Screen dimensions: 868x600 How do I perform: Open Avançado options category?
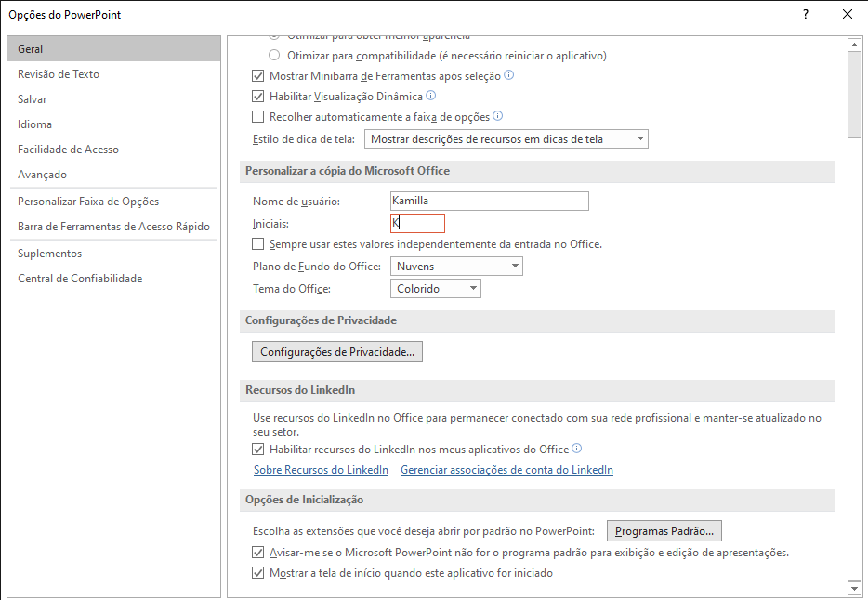[113, 175]
